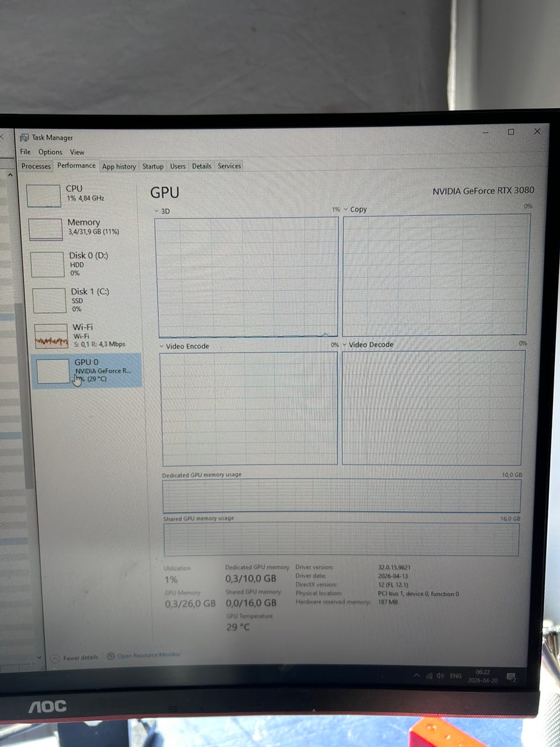Click the sidebar scroll up arrow
This screenshot has width=560, height=747.
click(x=10, y=174)
